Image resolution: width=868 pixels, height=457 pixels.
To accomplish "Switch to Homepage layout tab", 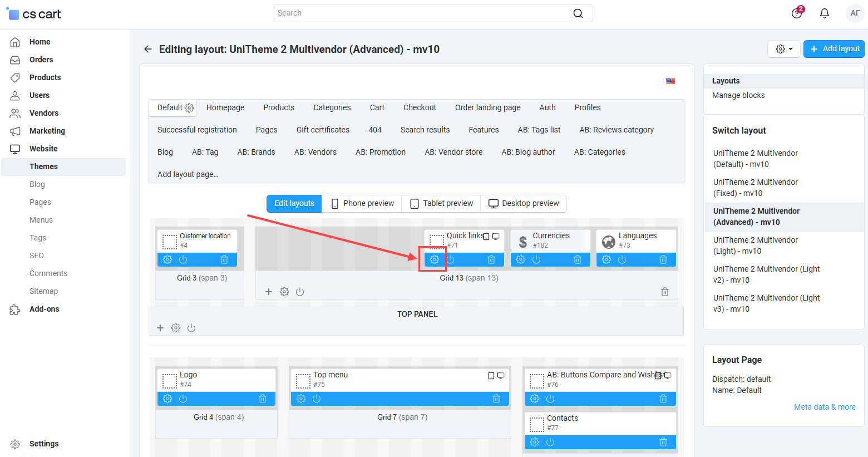I will click(225, 107).
